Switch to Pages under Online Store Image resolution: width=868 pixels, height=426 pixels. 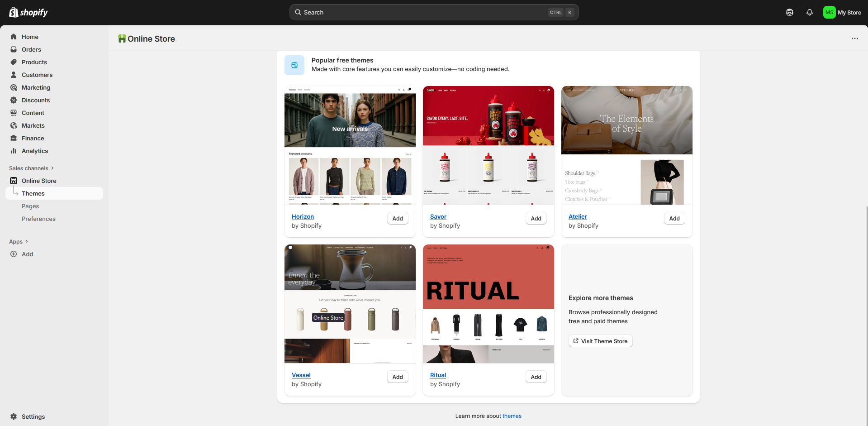click(x=30, y=206)
